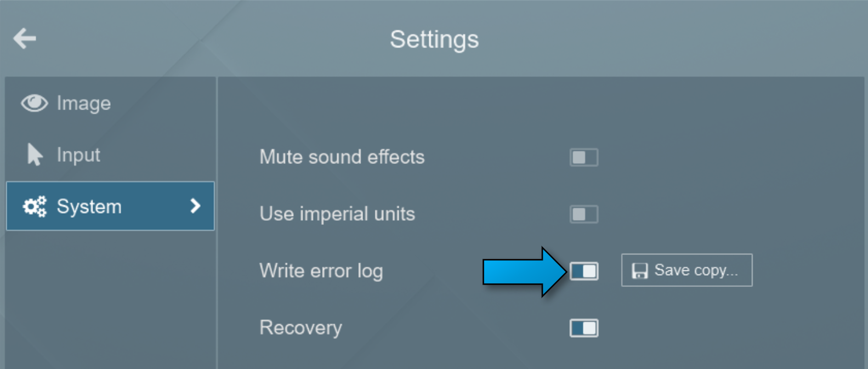Enable Mute sound effects

583,157
